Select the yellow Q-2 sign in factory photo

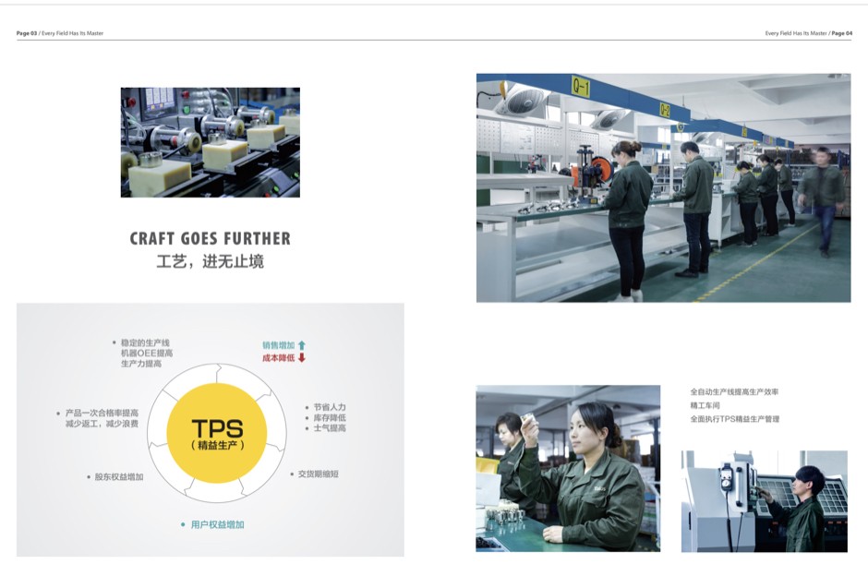point(665,110)
